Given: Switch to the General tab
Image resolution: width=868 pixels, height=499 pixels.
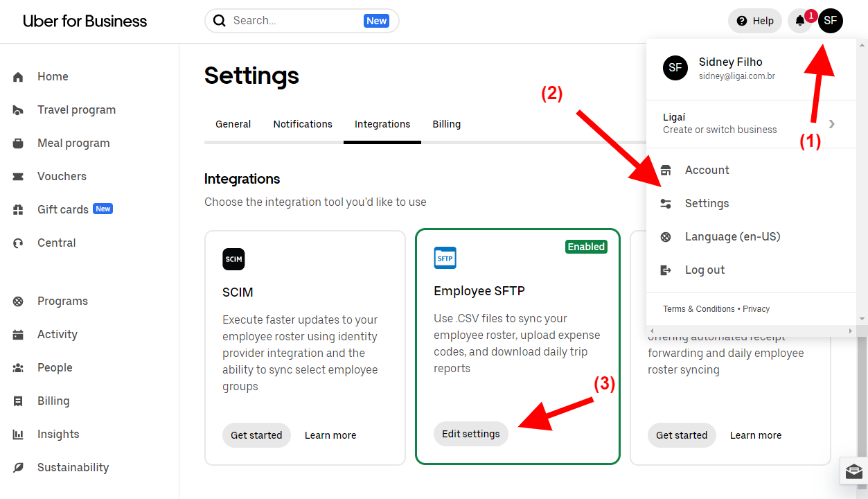Looking at the screenshot, I should tap(233, 124).
